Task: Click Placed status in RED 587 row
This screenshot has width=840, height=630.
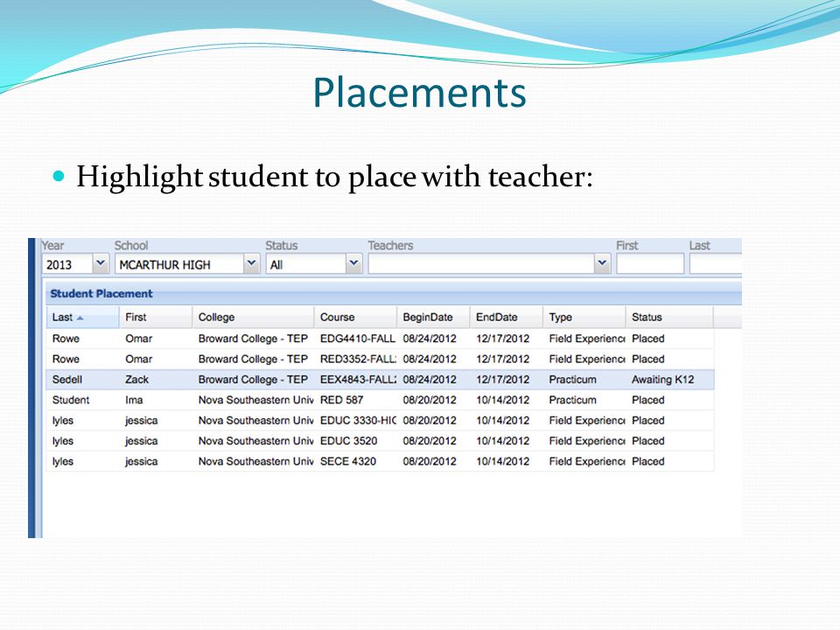Action: point(648,400)
